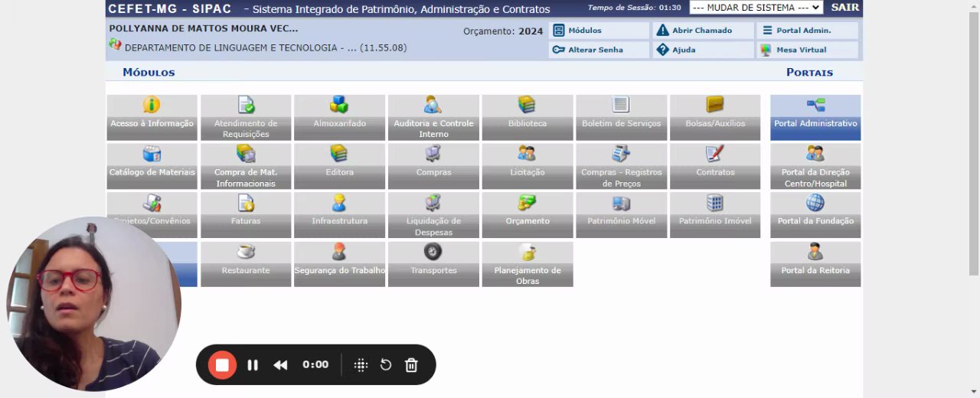Click the Mesa Virtual button
The width and height of the screenshot is (980, 398).
pyautogui.click(x=807, y=50)
